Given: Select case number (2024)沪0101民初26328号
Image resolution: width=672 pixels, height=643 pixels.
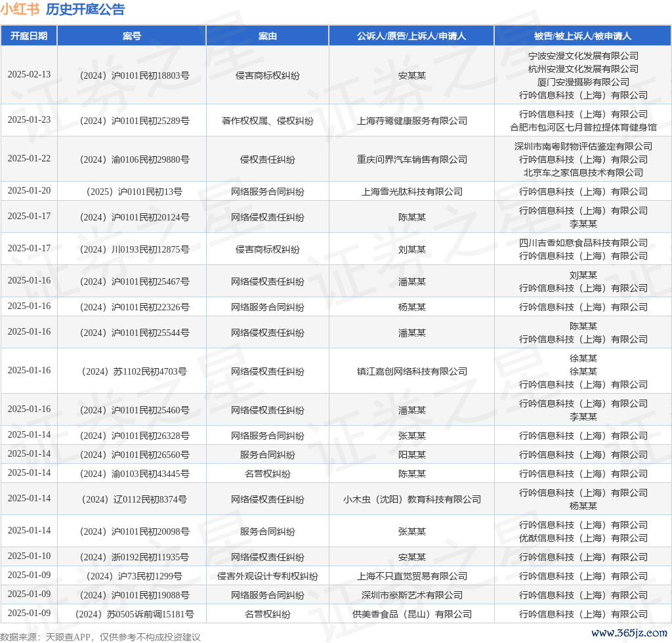Looking at the screenshot, I should [x=134, y=436].
